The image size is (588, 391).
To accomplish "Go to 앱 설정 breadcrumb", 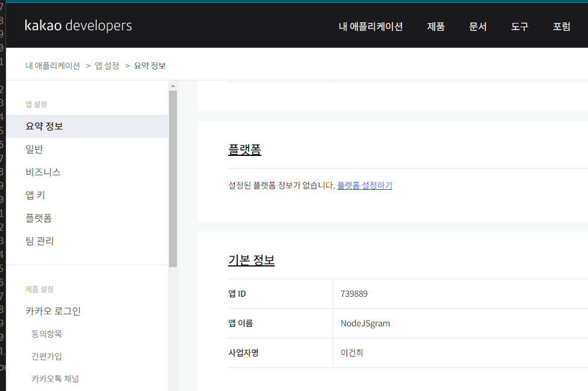I will 107,66.
